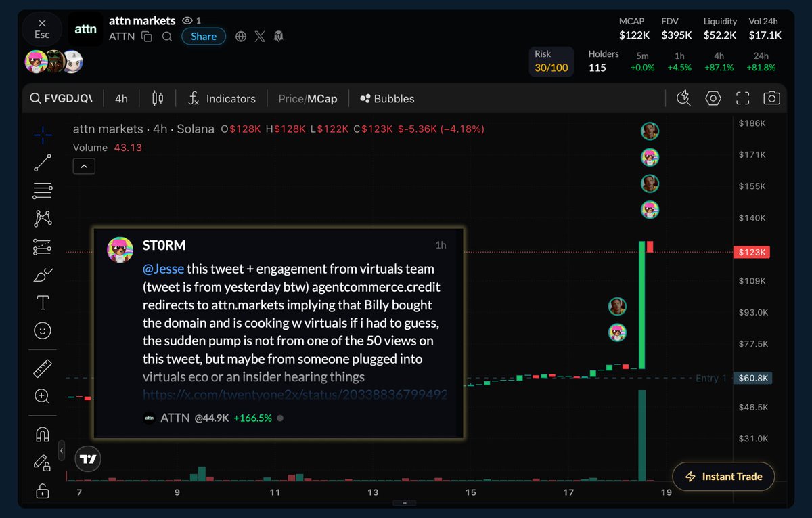Close the chart with Esc button
The image size is (812, 518).
42,29
